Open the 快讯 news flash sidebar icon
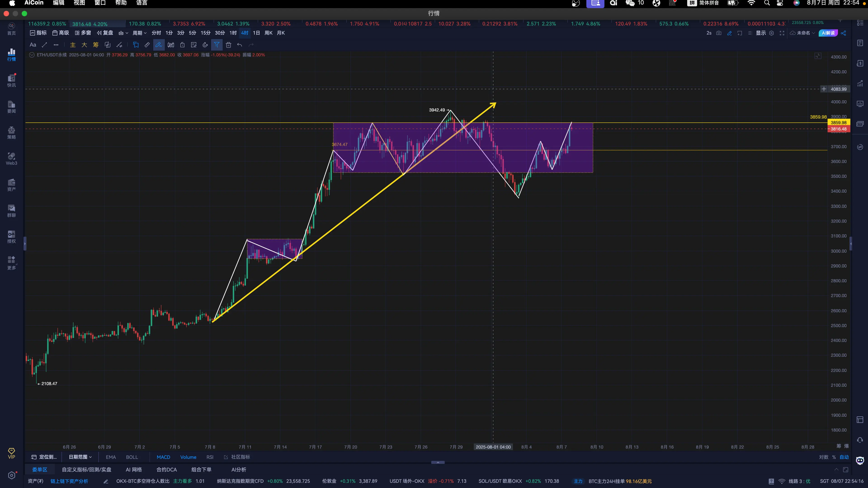868x488 pixels. pos(12,80)
